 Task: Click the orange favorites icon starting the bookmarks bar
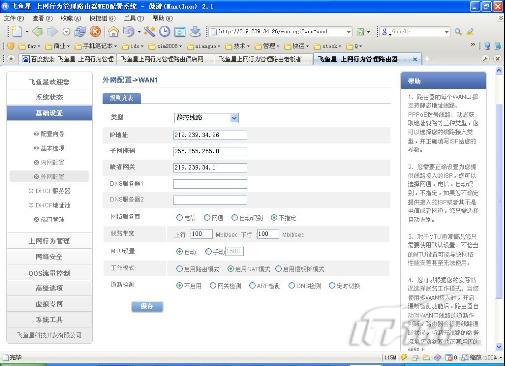click(x=10, y=46)
